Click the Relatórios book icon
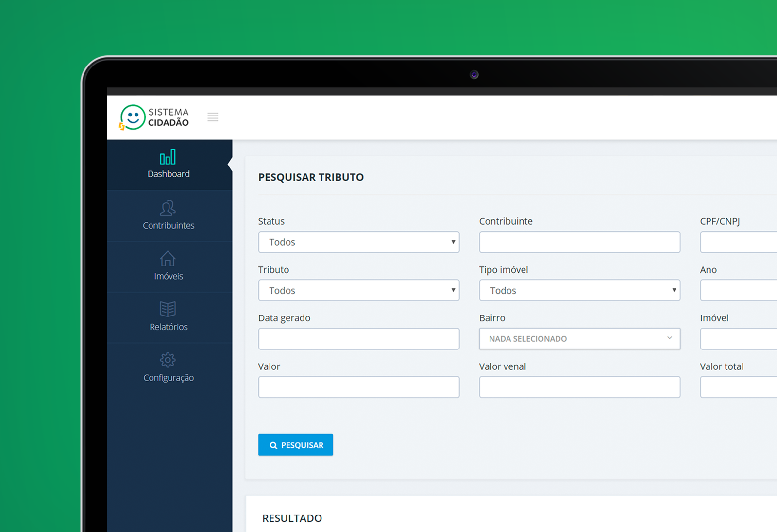The image size is (777, 532). click(x=168, y=309)
